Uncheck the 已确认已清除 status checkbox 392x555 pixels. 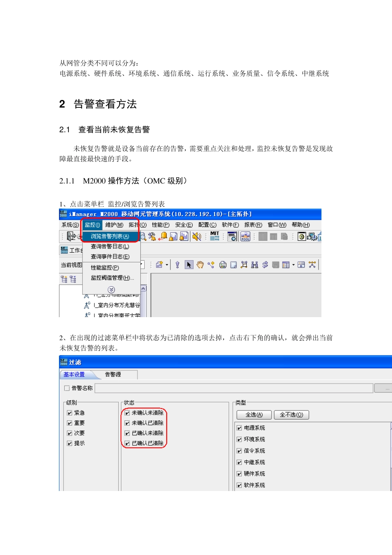(128, 443)
